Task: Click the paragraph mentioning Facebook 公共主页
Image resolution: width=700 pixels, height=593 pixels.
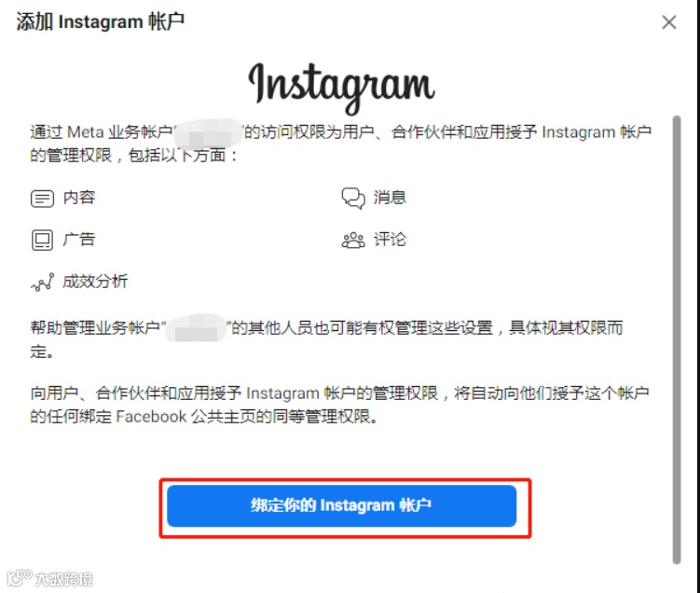Action: click(339, 405)
